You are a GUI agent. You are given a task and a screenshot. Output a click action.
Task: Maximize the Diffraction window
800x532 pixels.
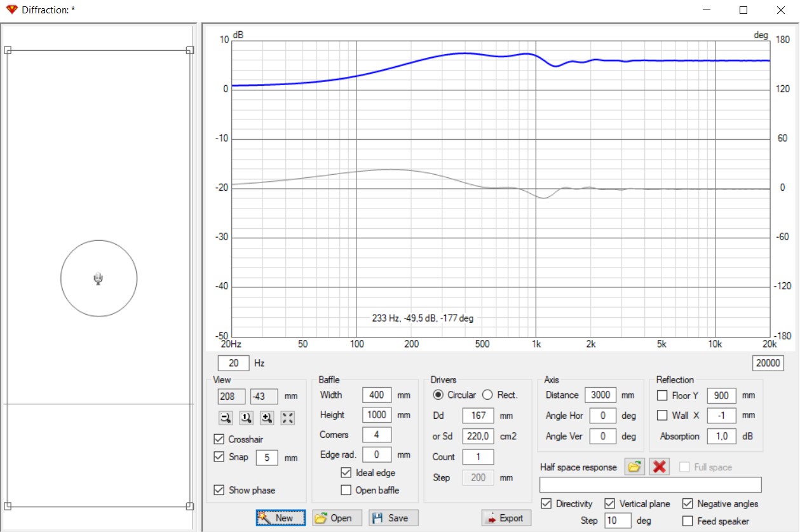tap(743, 10)
